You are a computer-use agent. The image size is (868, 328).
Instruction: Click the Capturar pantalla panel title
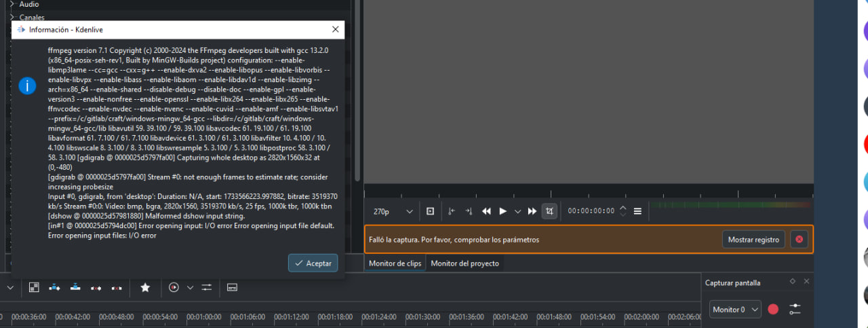[732, 283]
